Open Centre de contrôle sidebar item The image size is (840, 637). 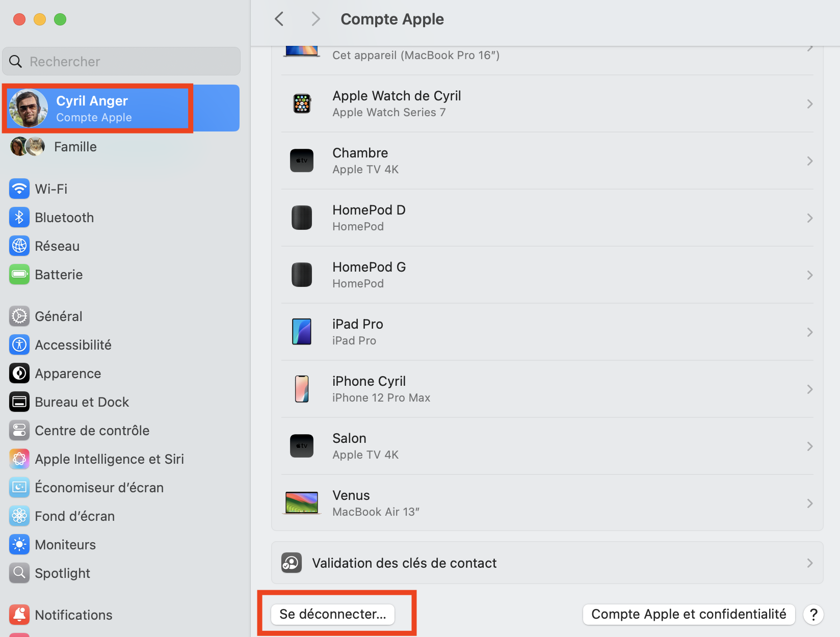92,431
